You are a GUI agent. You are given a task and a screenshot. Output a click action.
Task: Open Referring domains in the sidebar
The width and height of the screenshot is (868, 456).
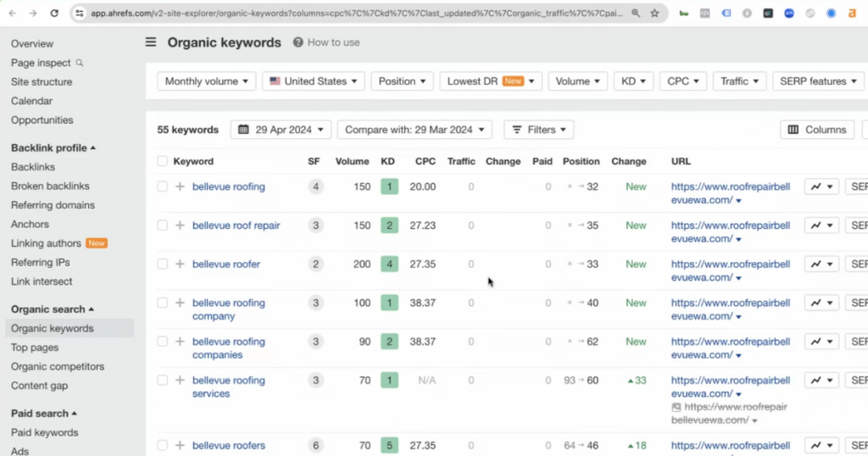click(53, 205)
